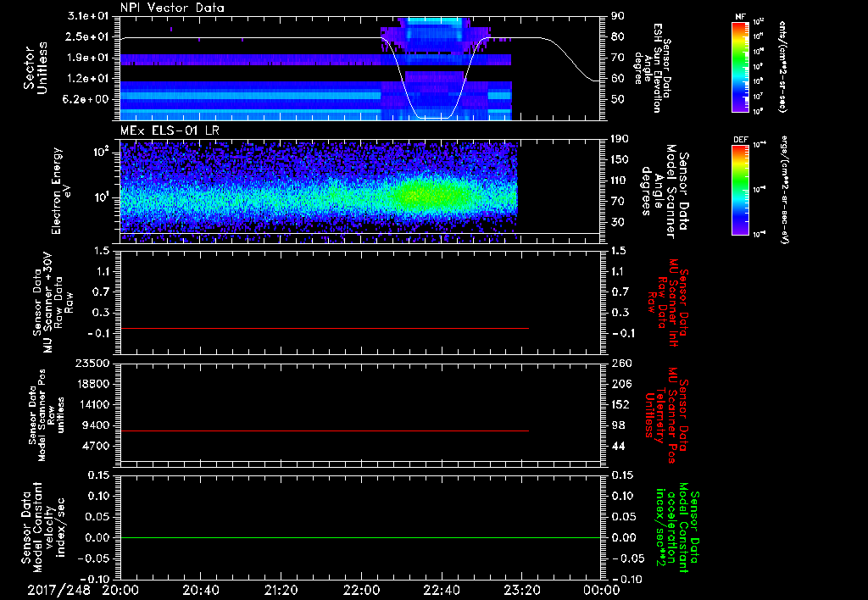Click the 14100 scanner position tick label

pyautogui.click(x=92, y=404)
